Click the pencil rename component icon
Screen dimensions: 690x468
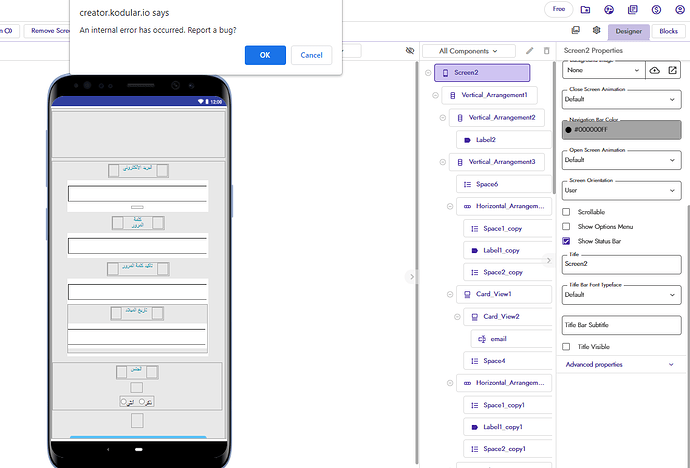coord(529,50)
